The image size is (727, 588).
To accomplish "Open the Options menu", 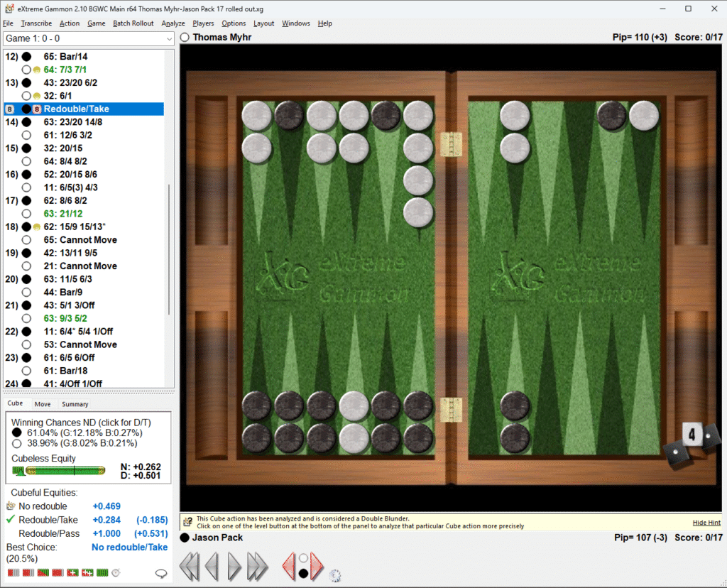I will [x=234, y=23].
